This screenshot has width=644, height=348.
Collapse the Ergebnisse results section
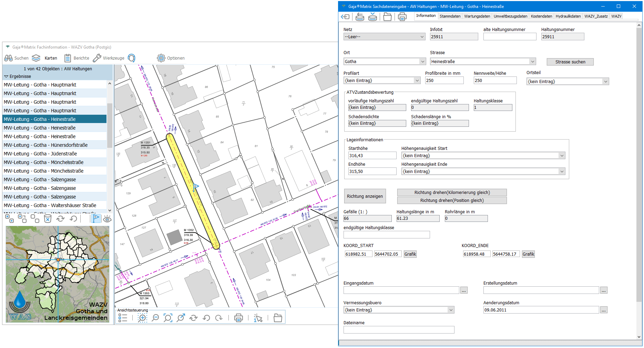[6, 76]
